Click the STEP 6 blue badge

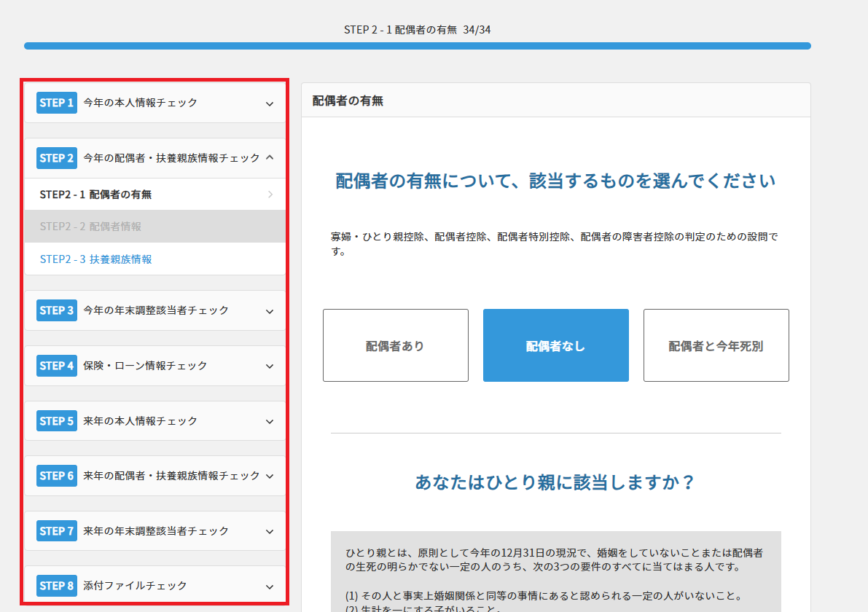coord(56,476)
